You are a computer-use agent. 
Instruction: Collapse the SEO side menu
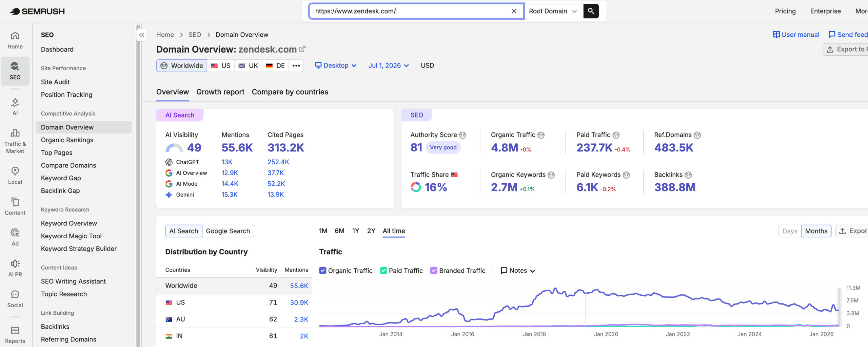[x=142, y=35]
